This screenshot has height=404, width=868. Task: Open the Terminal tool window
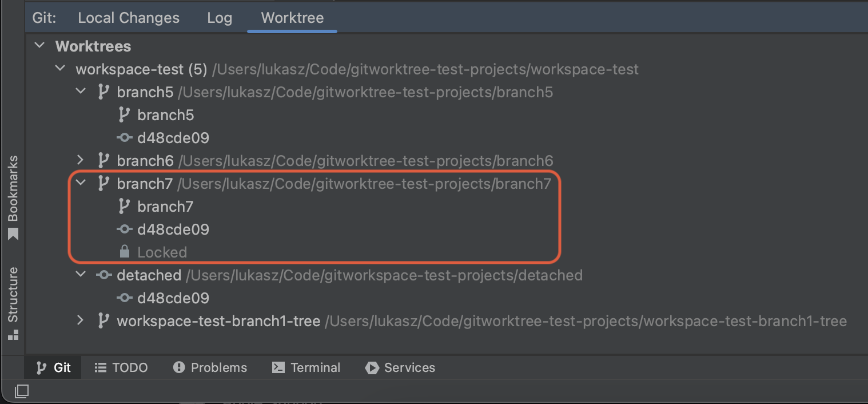pos(306,367)
